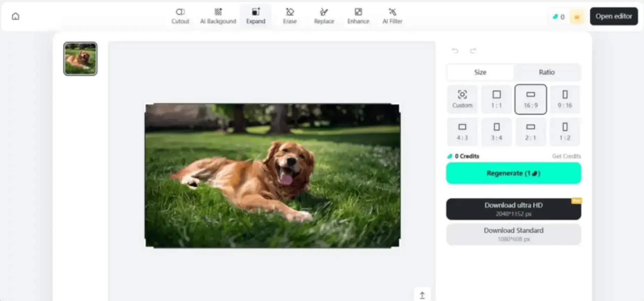Go to the home page icon

[x=16, y=16]
